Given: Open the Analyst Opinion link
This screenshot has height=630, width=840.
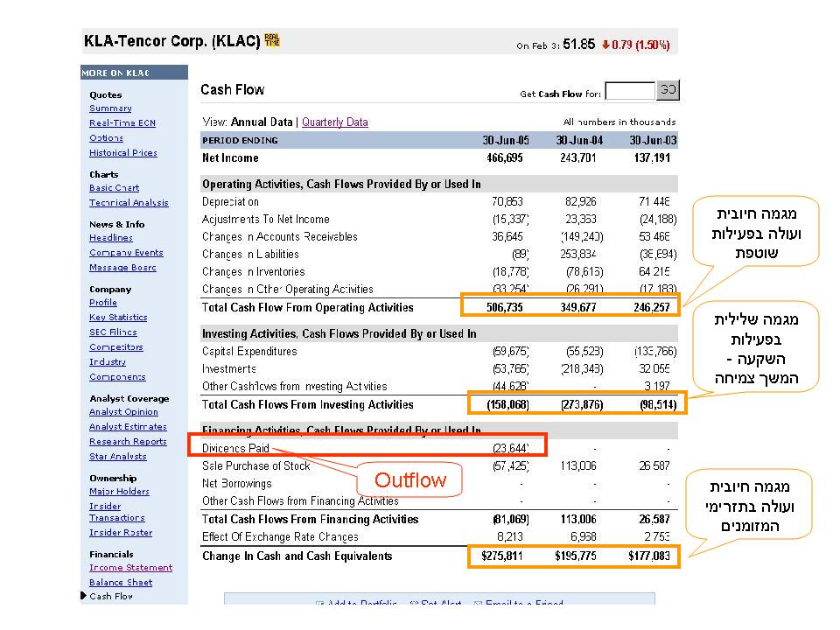Looking at the screenshot, I should (123, 412).
